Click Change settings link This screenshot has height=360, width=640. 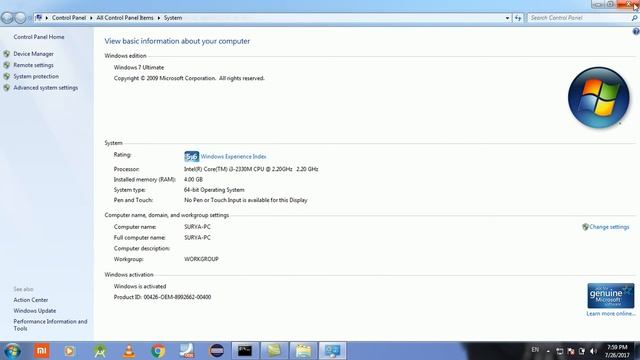[x=609, y=227]
